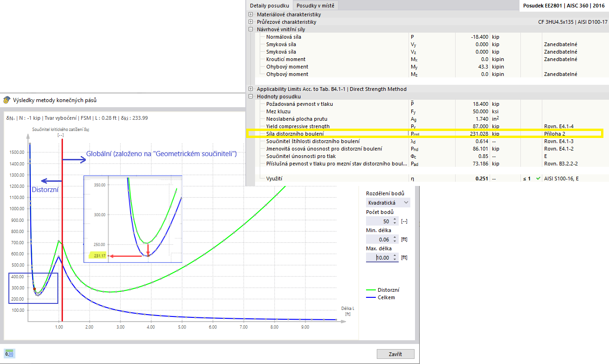Viewport: 609px width, 364px height.
Task: Decrease Min. délka with the down arrow
Action: click(x=395, y=241)
